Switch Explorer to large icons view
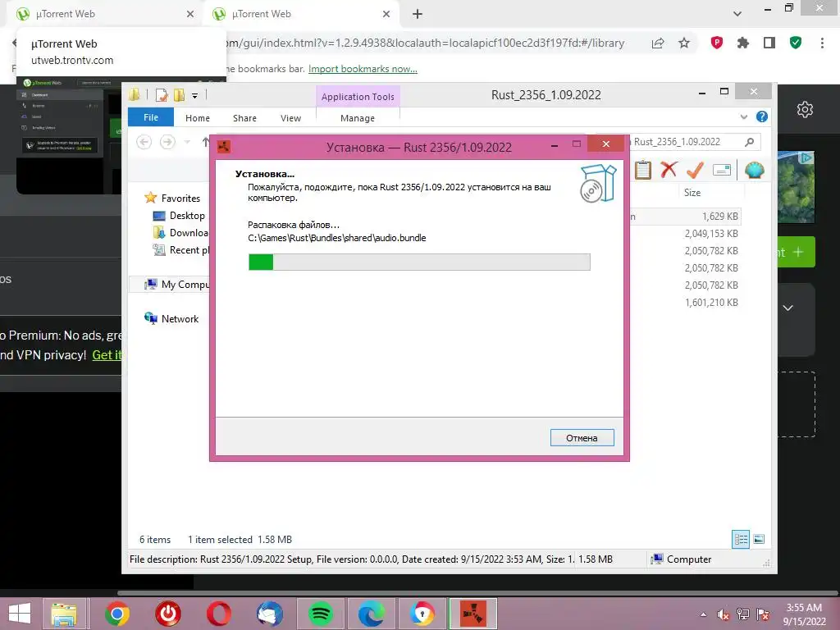 (x=759, y=539)
